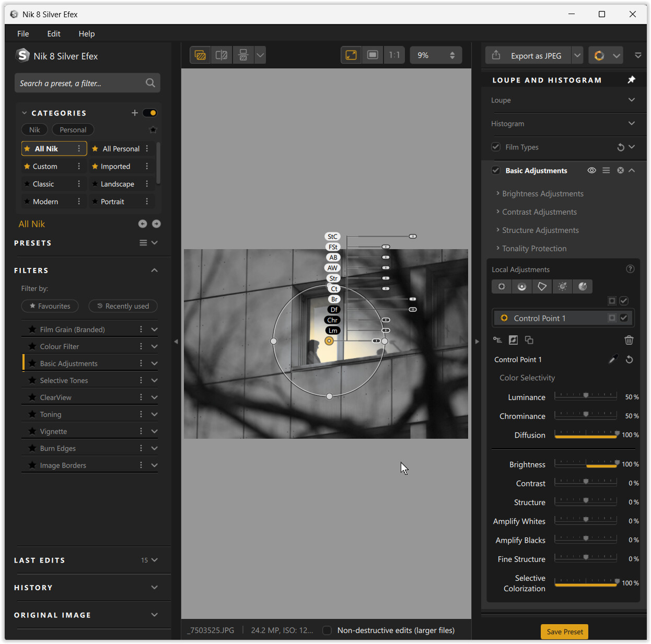Toggle the Categories switch off
Screen dimensions: 651x644
click(x=150, y=113)
